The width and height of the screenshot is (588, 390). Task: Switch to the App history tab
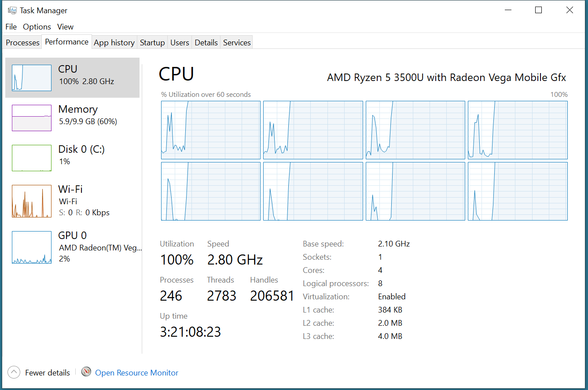114,43
